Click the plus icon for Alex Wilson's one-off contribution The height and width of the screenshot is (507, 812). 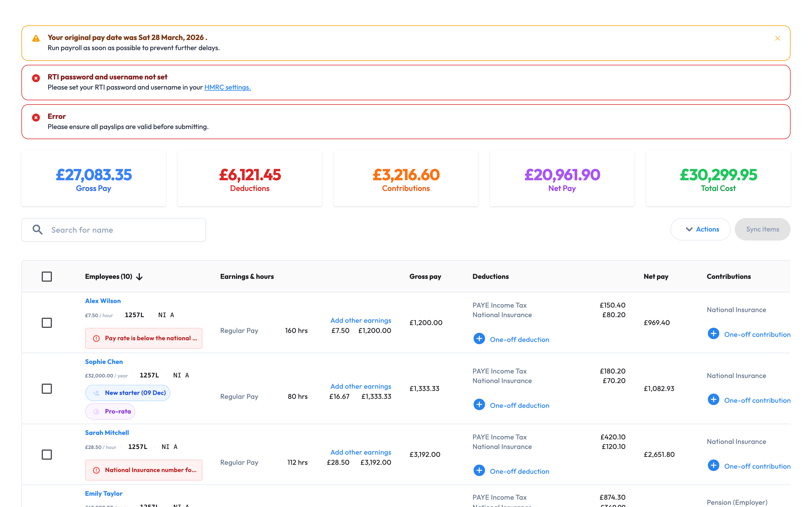pos(713,334)
